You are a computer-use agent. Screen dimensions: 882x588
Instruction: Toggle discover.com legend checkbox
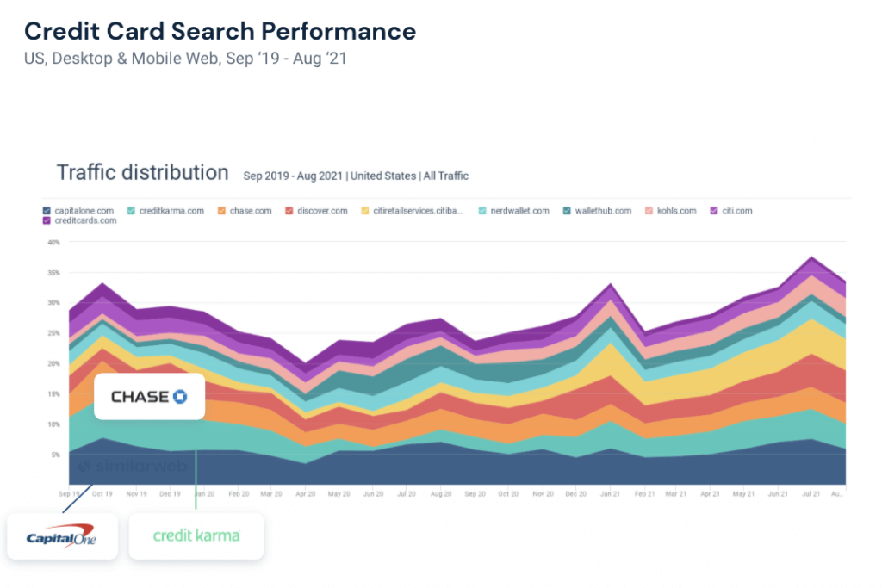click(290, 211)
